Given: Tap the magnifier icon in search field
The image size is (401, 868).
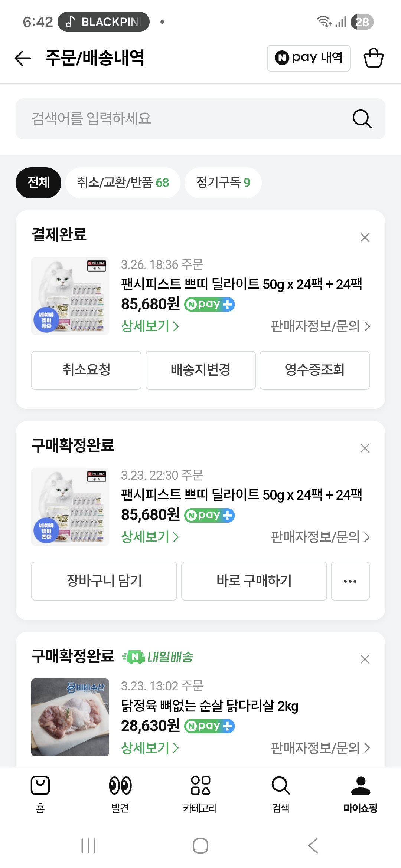Looking at the screenshot, I should (x=362, y=119).
